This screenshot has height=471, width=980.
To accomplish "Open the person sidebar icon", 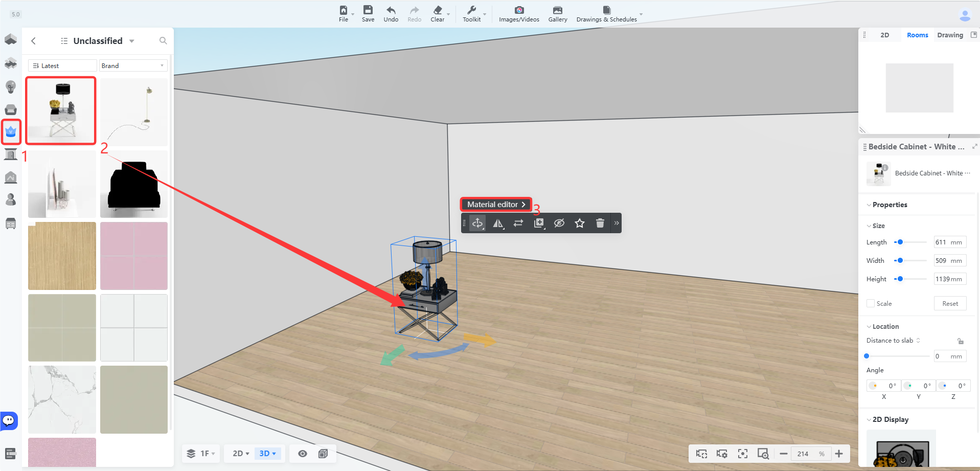I will [x=11, y=199].
